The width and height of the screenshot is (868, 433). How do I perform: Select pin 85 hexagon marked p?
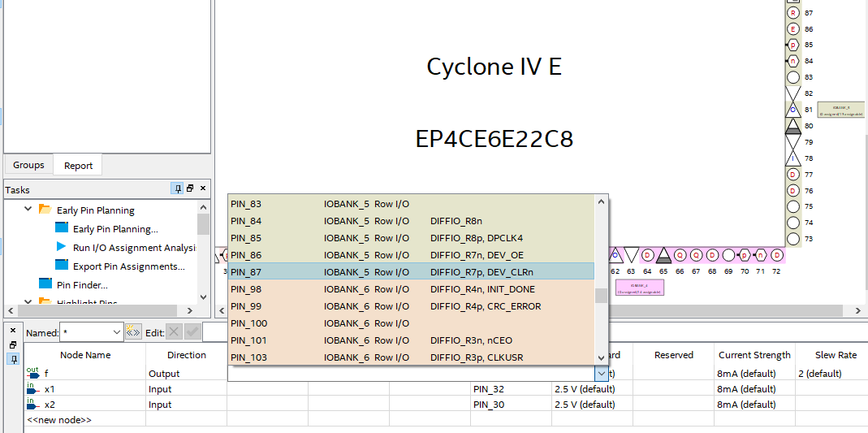tap(793, 45)
